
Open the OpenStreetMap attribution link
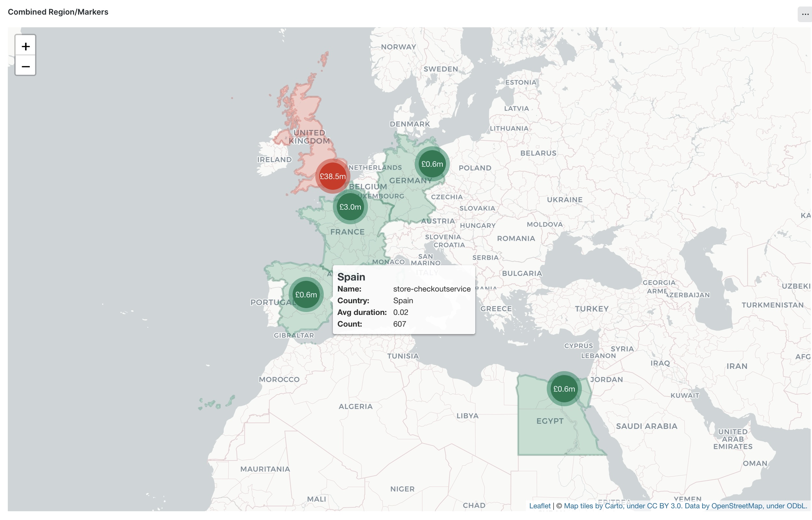click(x=736, y=506)
